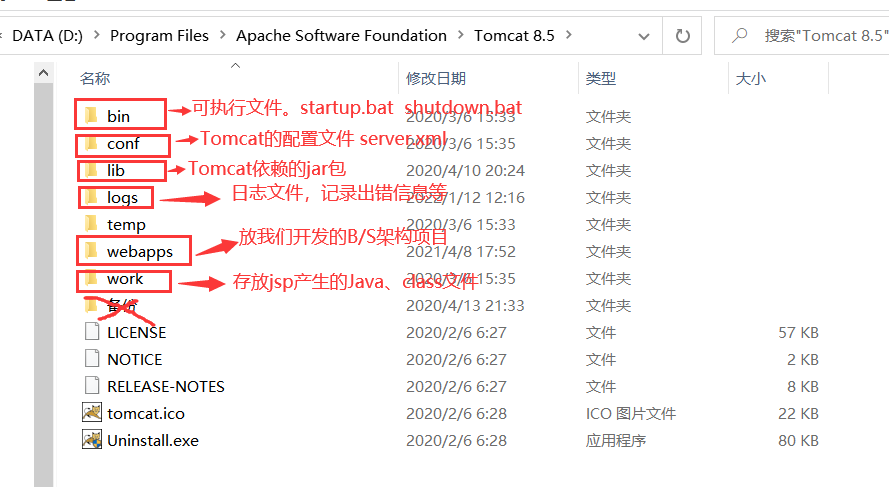Click the search magnifier icon

(x=739, y=36)
